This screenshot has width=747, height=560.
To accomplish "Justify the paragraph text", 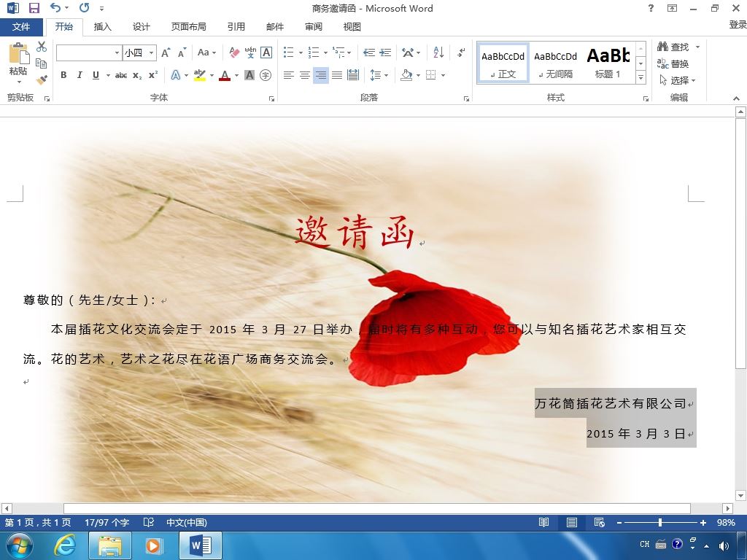I will click(337, 75).
